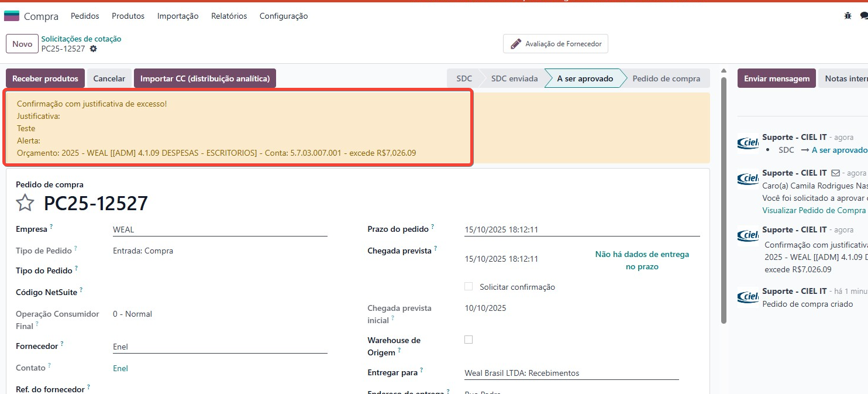Screen dimensions: 868x394
Task: Click the pencil icon on Avaliação de Fornecedor
Action: [515, 44]
